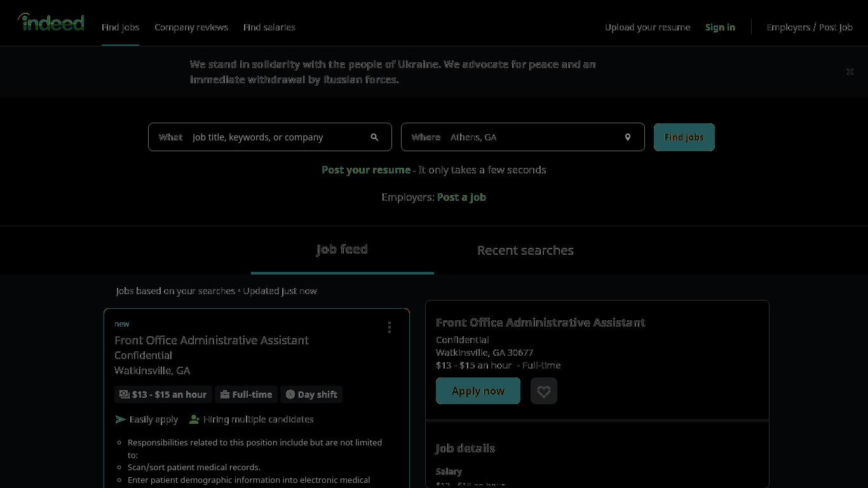Save job with the heart icon

pyautogui.click(x=544, y=391)
